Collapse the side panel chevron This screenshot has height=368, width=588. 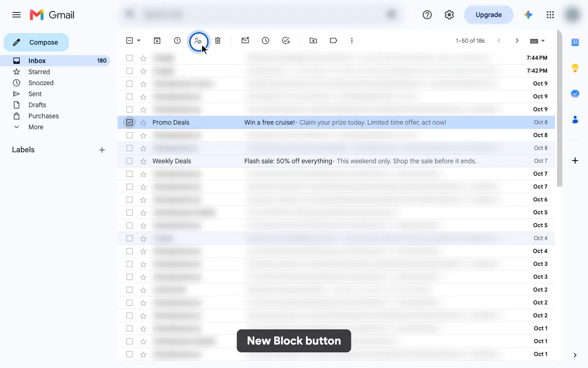(575, 355)
